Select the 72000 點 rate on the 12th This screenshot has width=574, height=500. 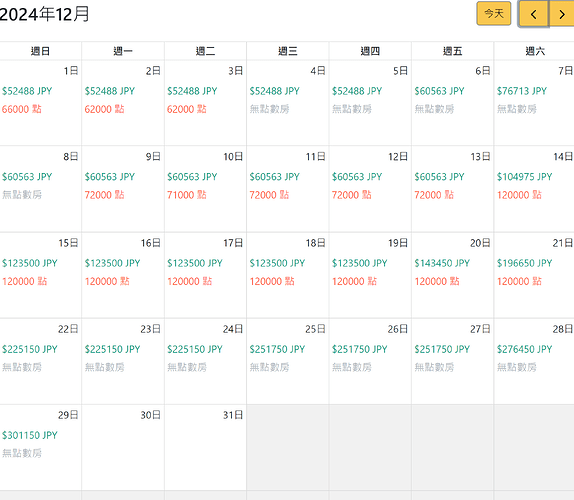coord(351,195)
